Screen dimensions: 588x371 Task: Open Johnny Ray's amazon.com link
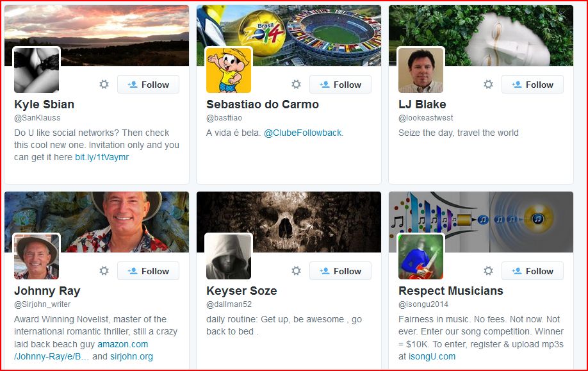click(x=122, y=344)
